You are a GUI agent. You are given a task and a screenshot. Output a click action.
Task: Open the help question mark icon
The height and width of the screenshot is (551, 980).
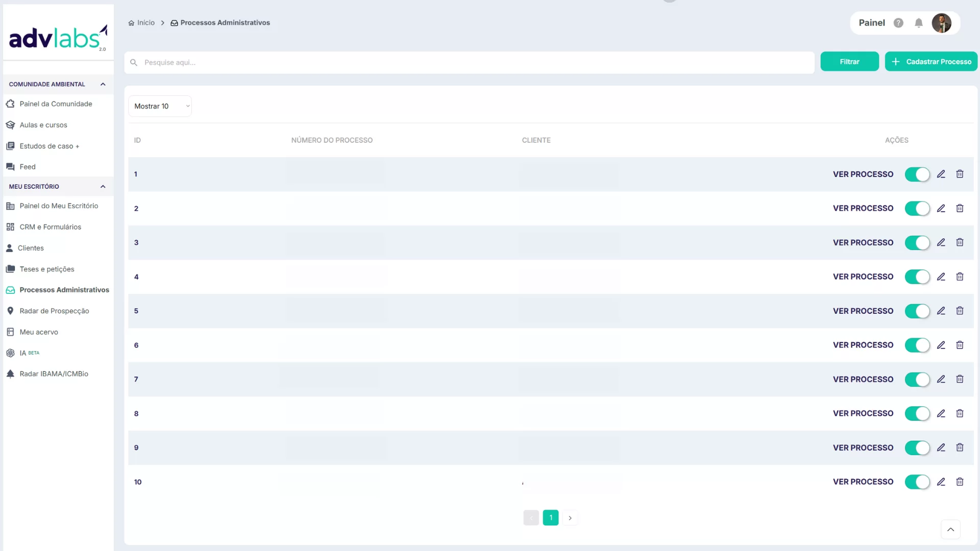click(x=898, y=23)
